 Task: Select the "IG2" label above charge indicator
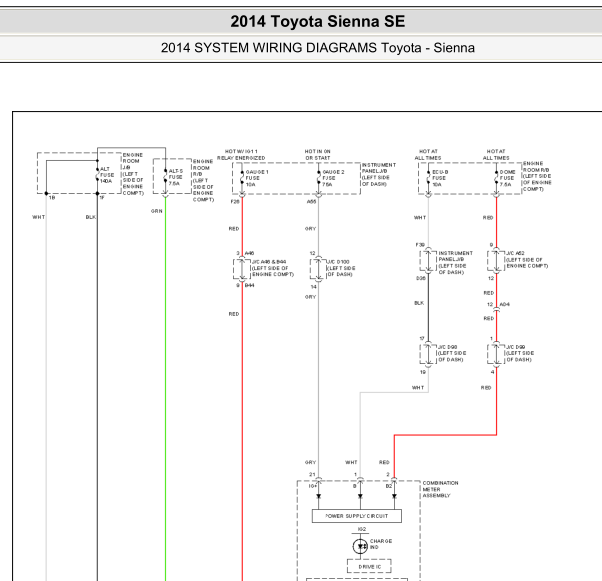click(362, 529)
